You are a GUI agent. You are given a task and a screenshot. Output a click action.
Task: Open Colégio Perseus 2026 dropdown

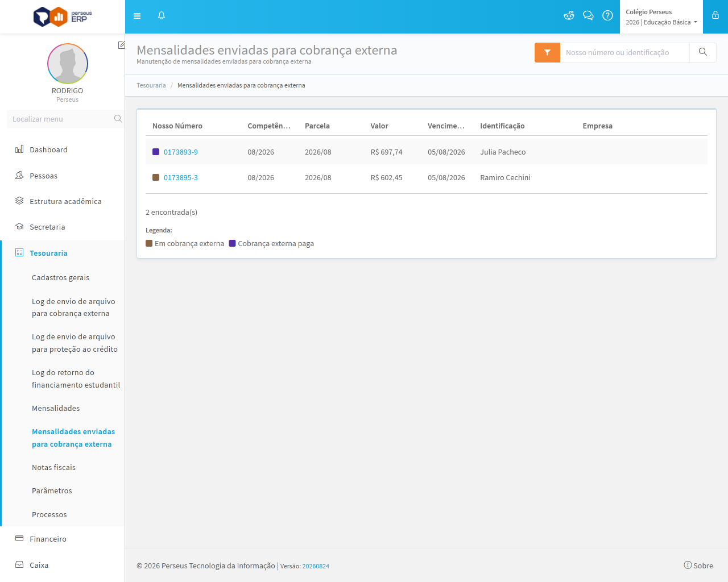pos(661,17)
